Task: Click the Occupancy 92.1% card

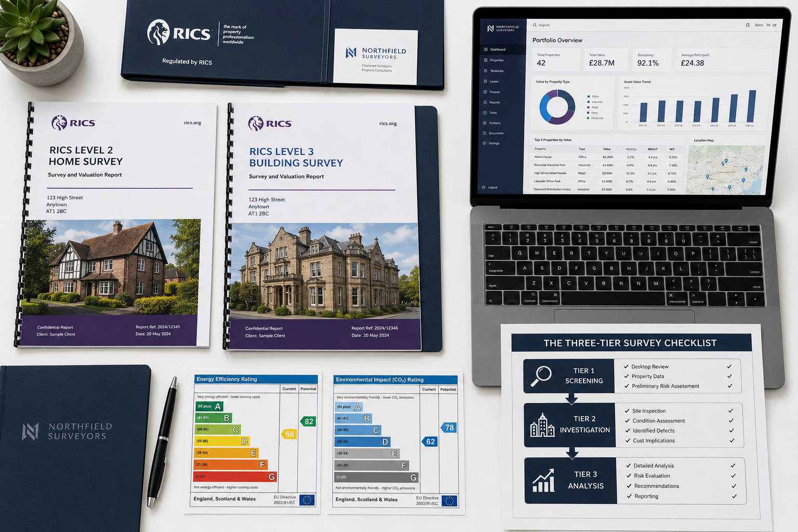Action: (x=652, y=60)
